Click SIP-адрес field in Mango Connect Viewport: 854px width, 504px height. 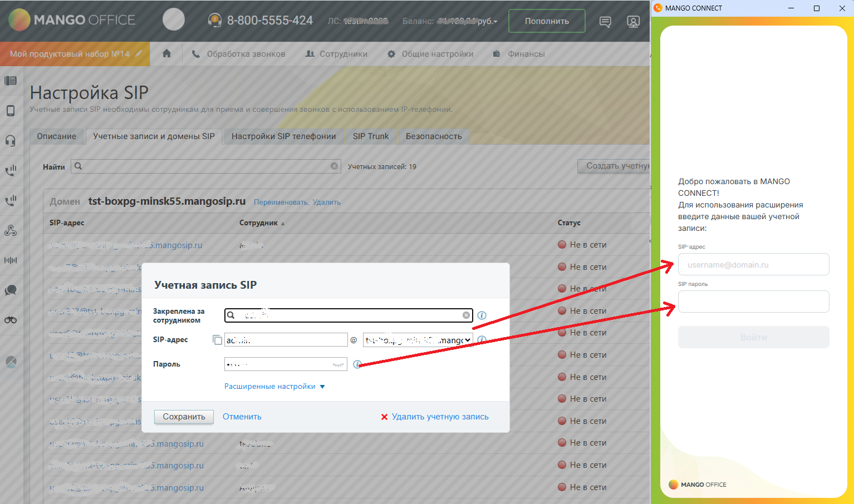click(x=753, y=265)
